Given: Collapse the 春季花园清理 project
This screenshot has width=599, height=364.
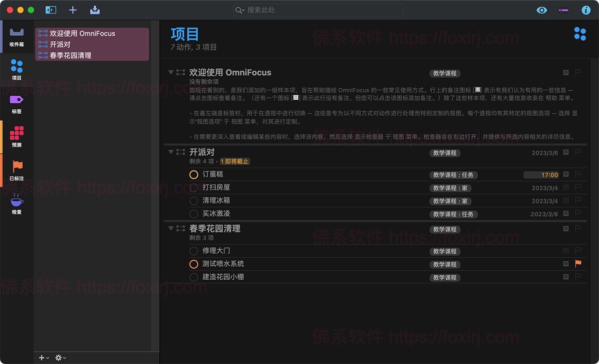Looking at the screenshot, I should 170,228.
